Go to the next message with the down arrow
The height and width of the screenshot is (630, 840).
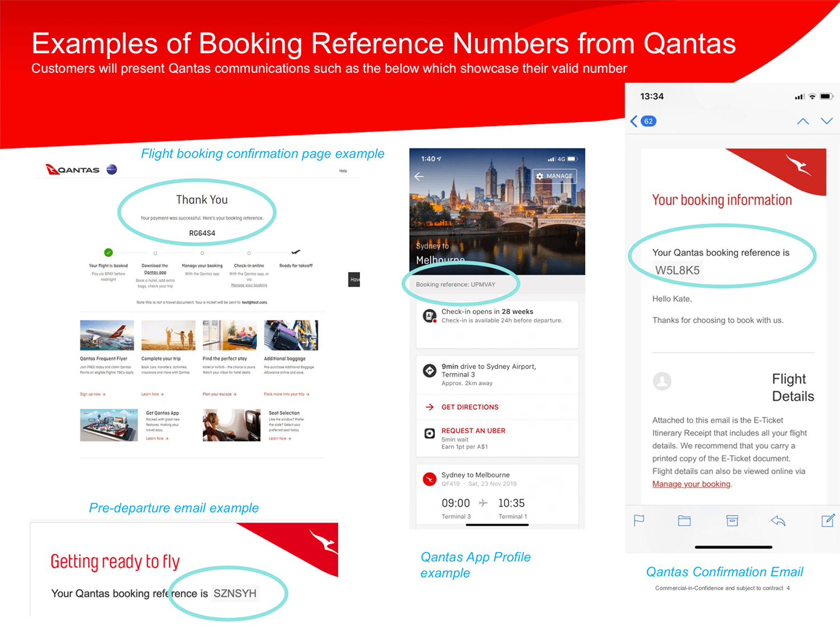point(827,121)
